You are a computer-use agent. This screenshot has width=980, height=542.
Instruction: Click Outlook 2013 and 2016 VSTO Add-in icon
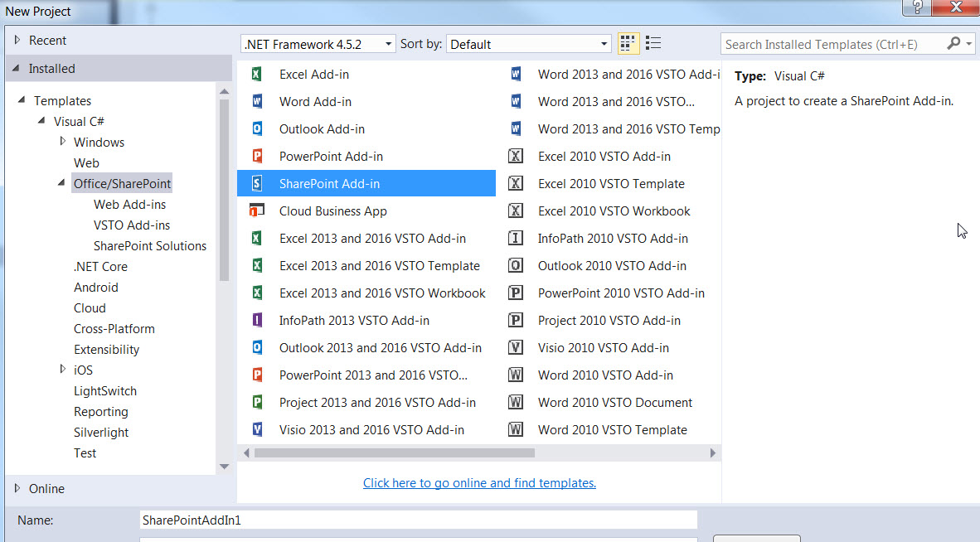click(x=257, y=348)
